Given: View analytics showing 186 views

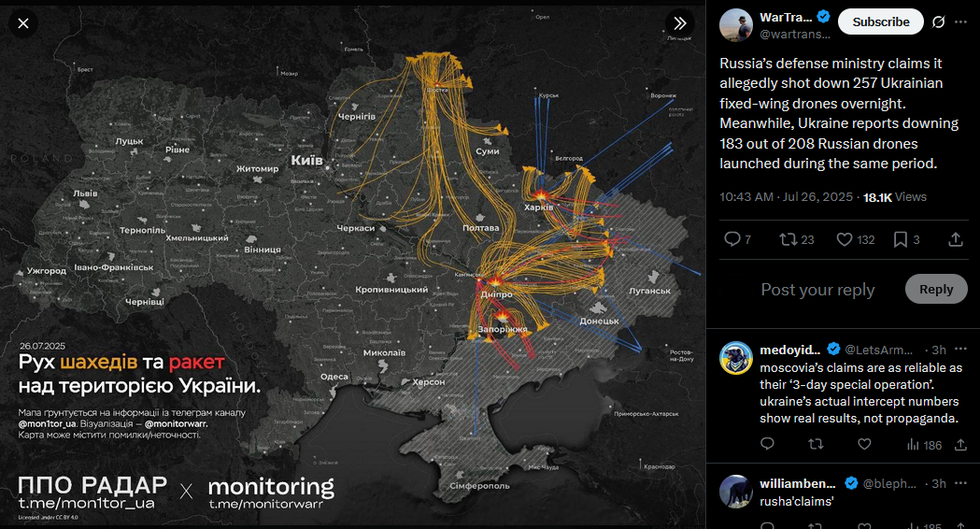Looking at the screenshot, I should point(924,445).
